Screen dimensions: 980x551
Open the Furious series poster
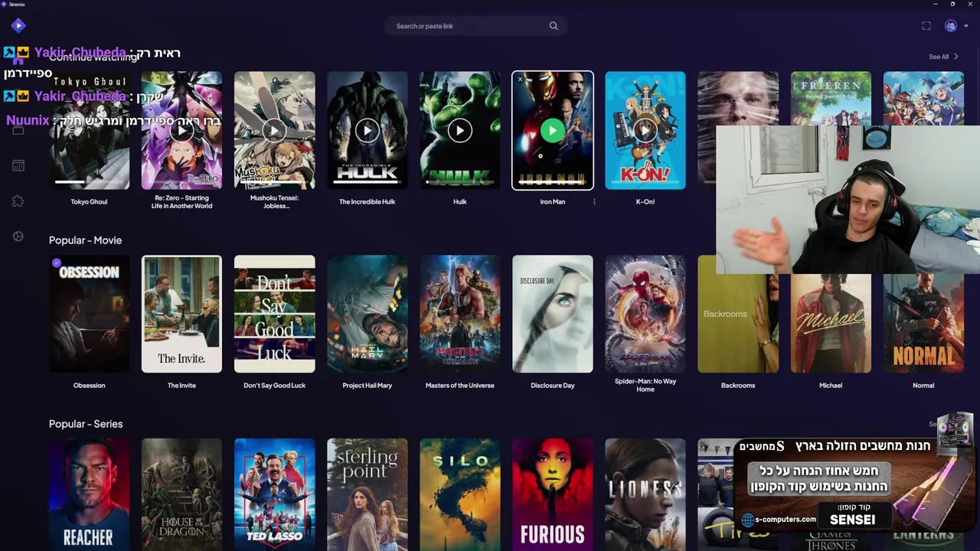click(x=552, y=494)
